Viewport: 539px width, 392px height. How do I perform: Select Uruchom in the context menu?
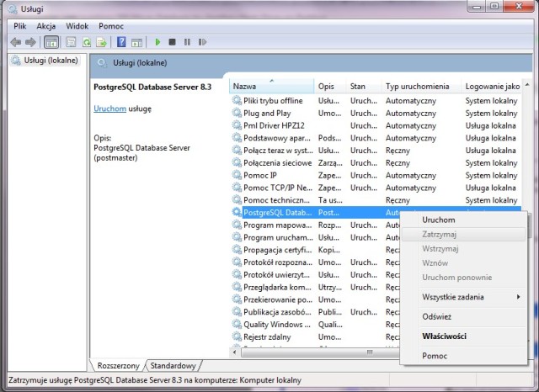[439, 220]
